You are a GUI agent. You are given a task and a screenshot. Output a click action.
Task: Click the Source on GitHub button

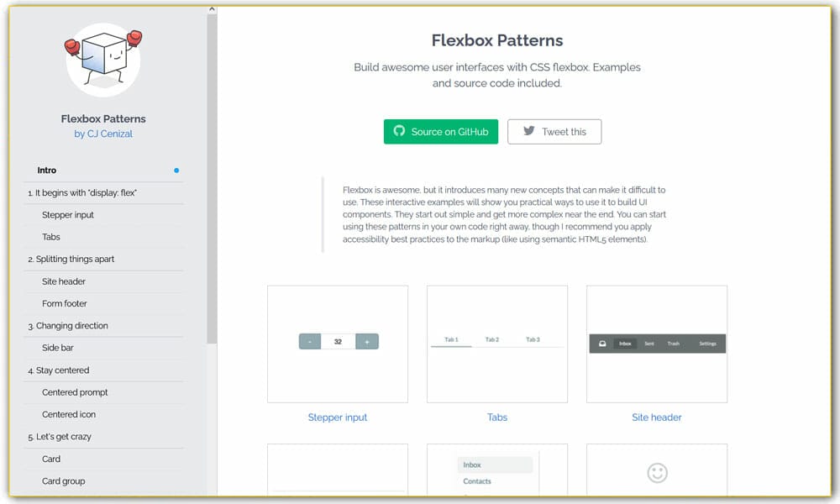click(440, 132)
